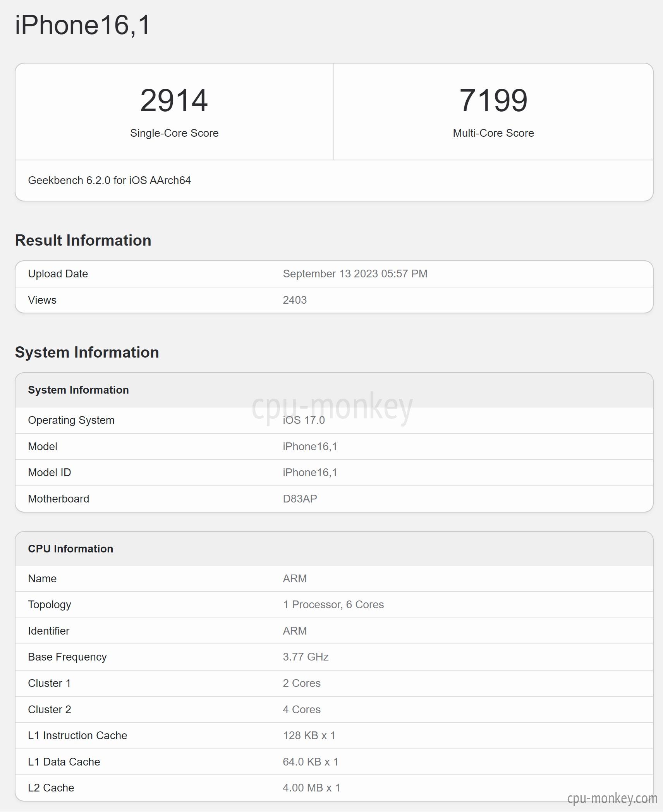
Task: Click the iPhone16,1 page title
Action: (82, 25)
